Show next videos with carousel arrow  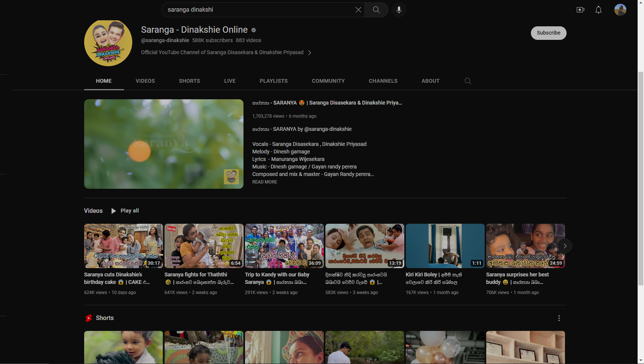point(565,246)
